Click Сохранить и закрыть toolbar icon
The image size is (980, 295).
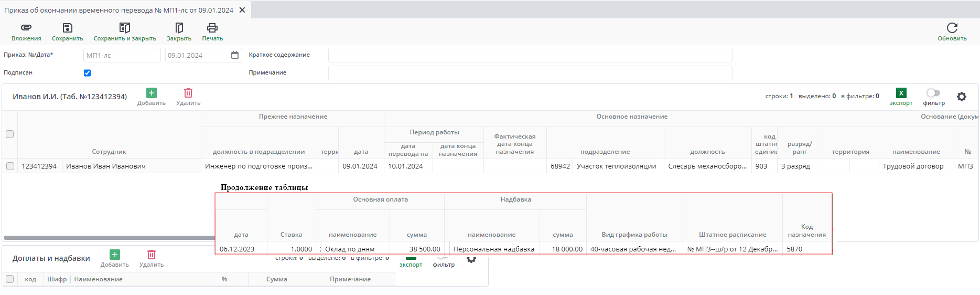(x=125, y=28)
